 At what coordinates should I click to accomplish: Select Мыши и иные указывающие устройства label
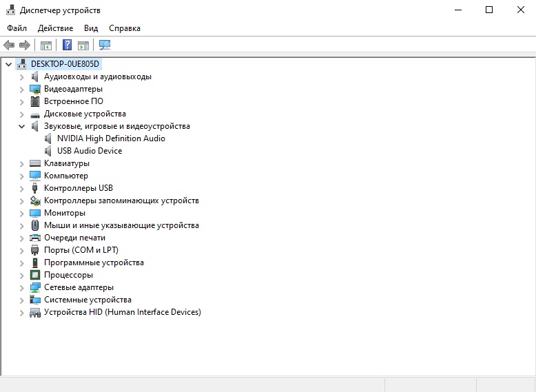tap(121, 225)
